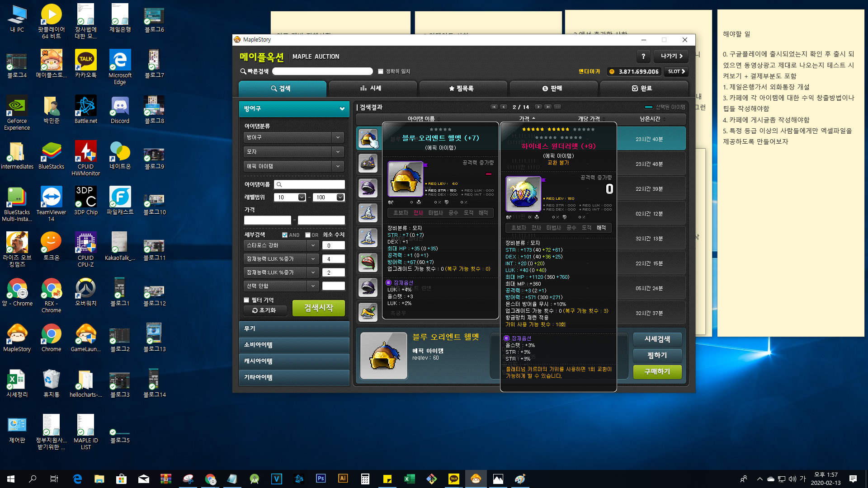This screenshot has height=488, width=868.
Task: Click the 아이템이름 item name field
Action: coord(310,184)
